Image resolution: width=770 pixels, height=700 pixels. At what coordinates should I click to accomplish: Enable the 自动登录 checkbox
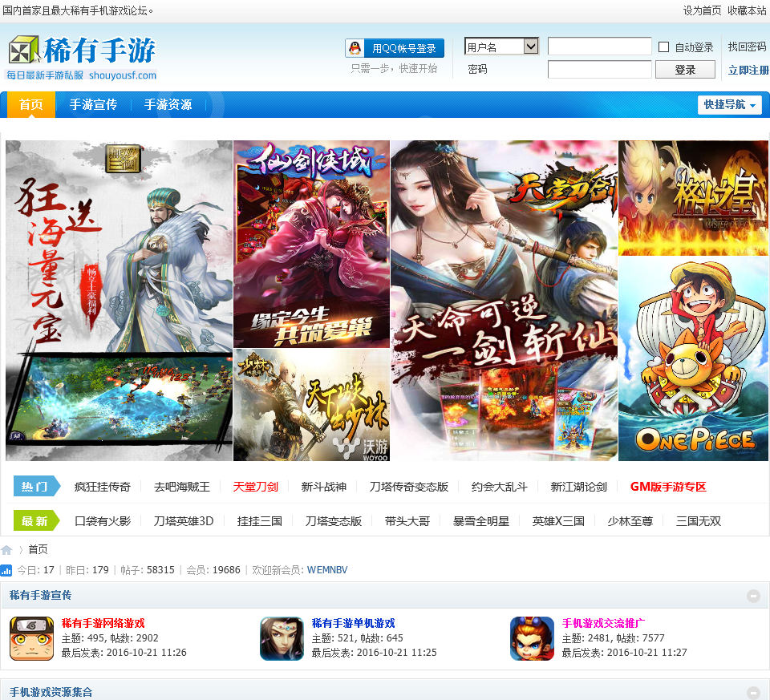[663, 47]
